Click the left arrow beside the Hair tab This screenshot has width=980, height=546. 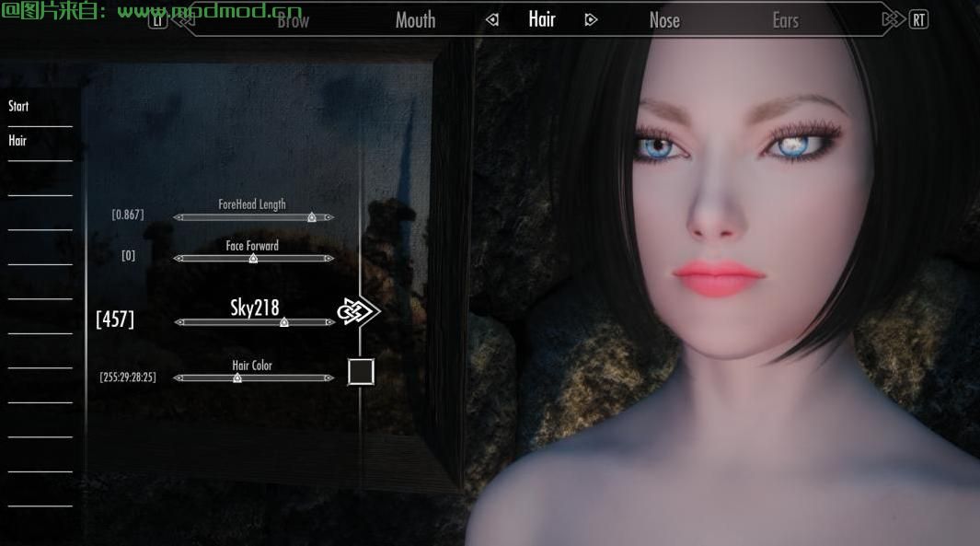click(x=492, y=20)
